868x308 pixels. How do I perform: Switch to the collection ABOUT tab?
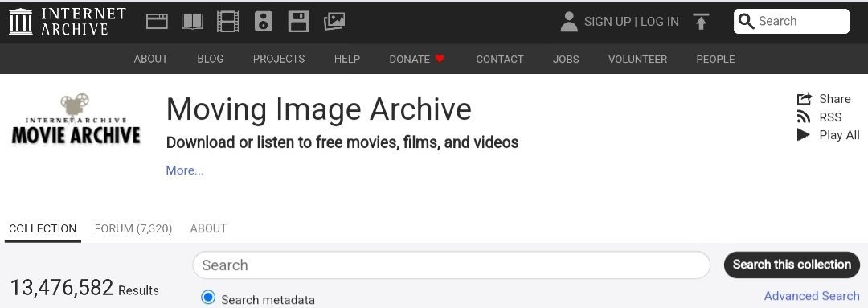point(208,228)
